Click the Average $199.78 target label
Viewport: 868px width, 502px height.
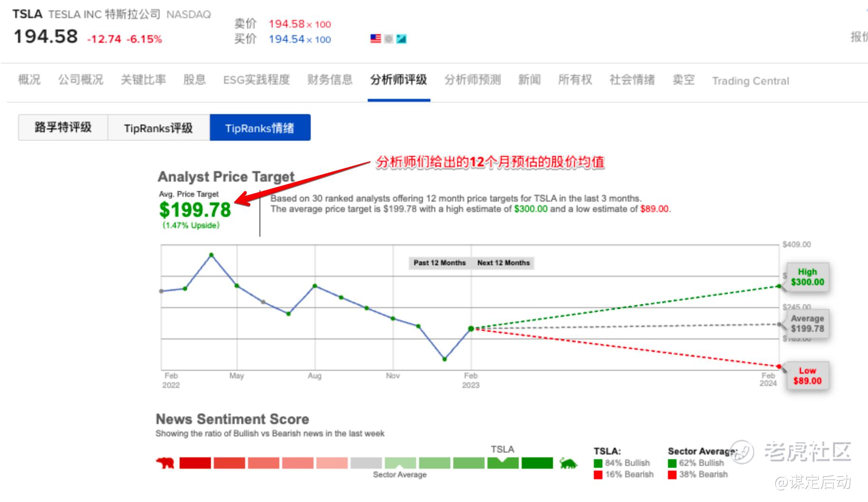click(x=807, y=324)
